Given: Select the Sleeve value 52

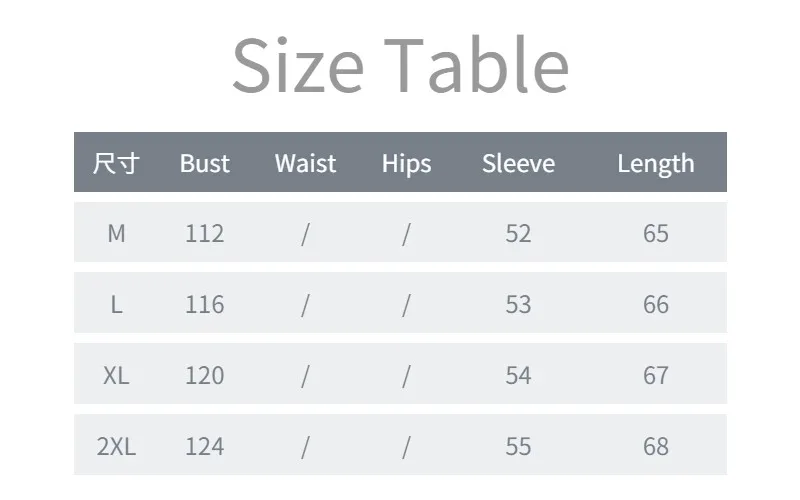Looking at the screenshot, I should coord(518,233).
